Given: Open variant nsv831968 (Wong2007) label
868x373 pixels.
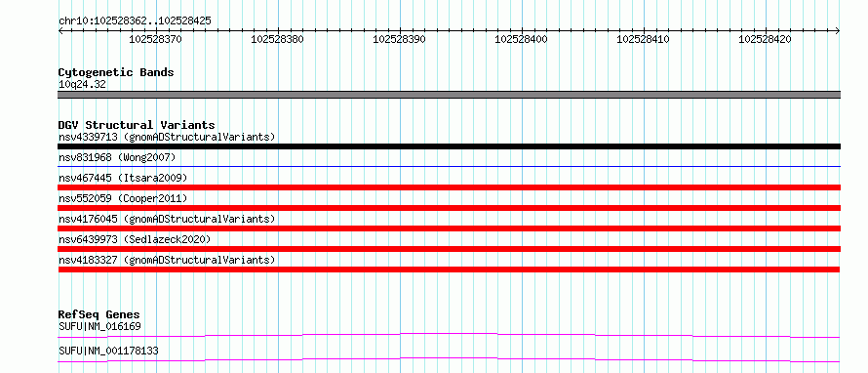Looking at the screenshot, I should (x=117, y=158).
